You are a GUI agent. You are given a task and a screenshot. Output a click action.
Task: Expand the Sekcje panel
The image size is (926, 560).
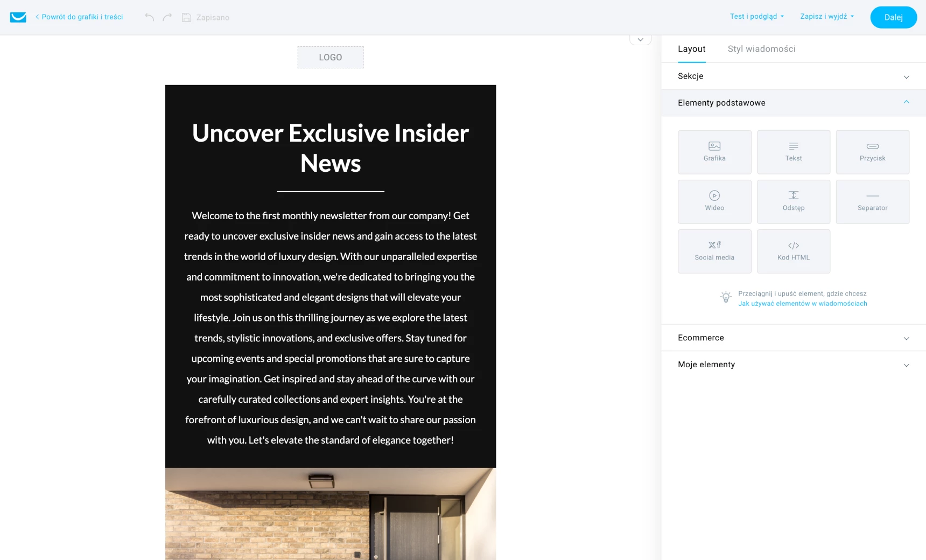[793, 76]
